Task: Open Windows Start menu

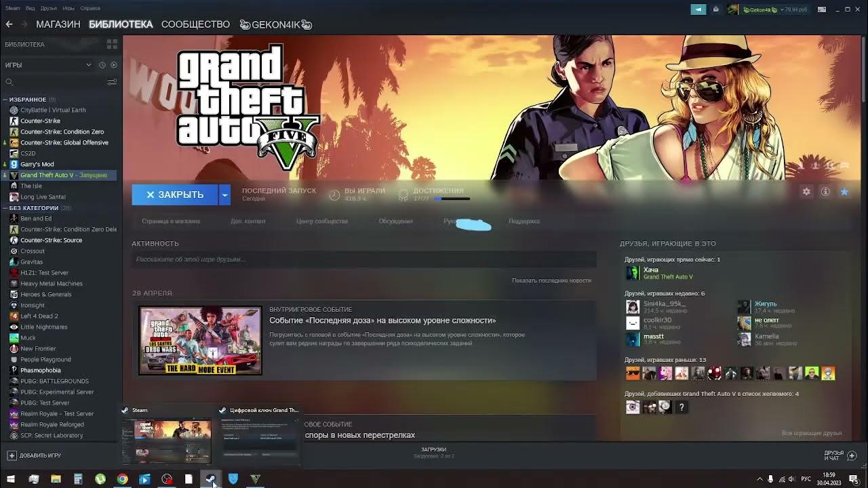Action: click(11, 479)
